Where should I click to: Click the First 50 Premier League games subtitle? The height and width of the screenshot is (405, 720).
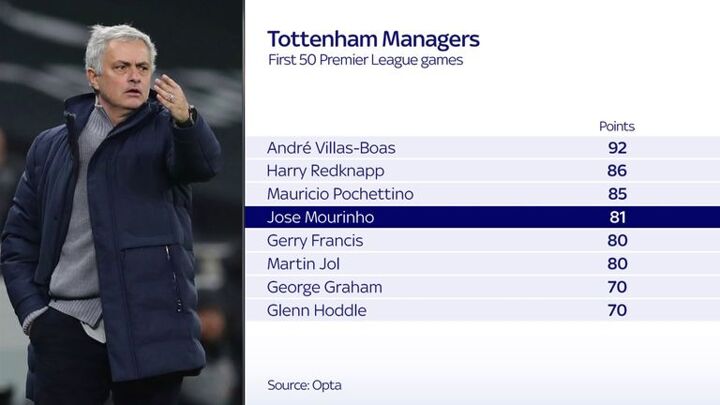[366, 61]
